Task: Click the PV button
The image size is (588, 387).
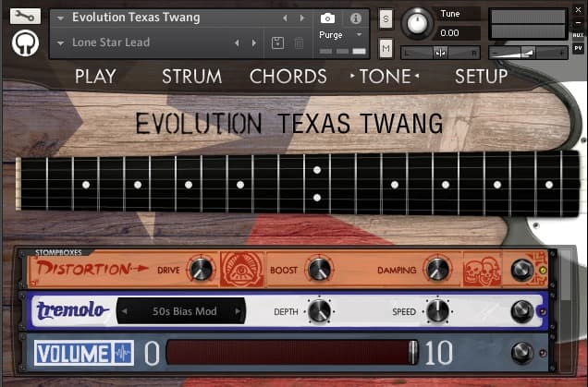Action: 578,48
